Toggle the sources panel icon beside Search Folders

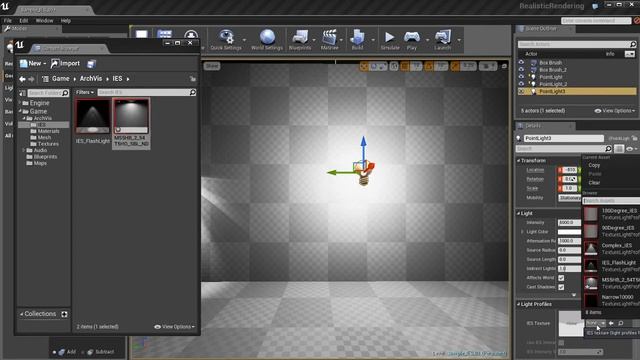tap(22, 93)
